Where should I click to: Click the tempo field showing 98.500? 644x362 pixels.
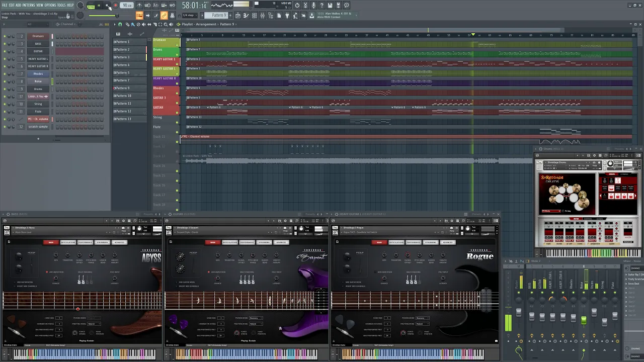[x=127, y=5]
